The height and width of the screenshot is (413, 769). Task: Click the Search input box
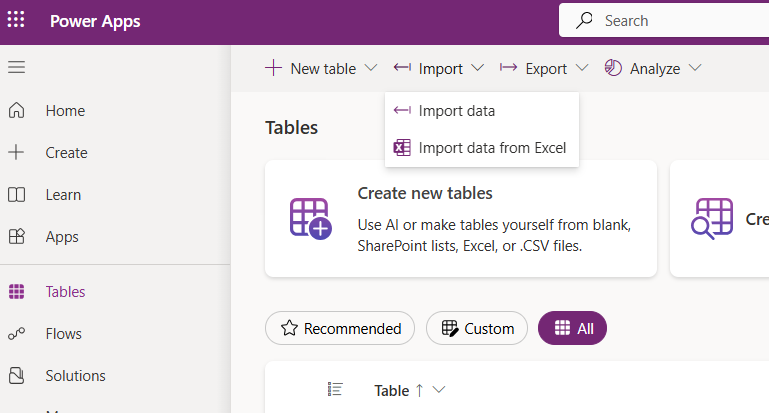[x=680, y=21]
